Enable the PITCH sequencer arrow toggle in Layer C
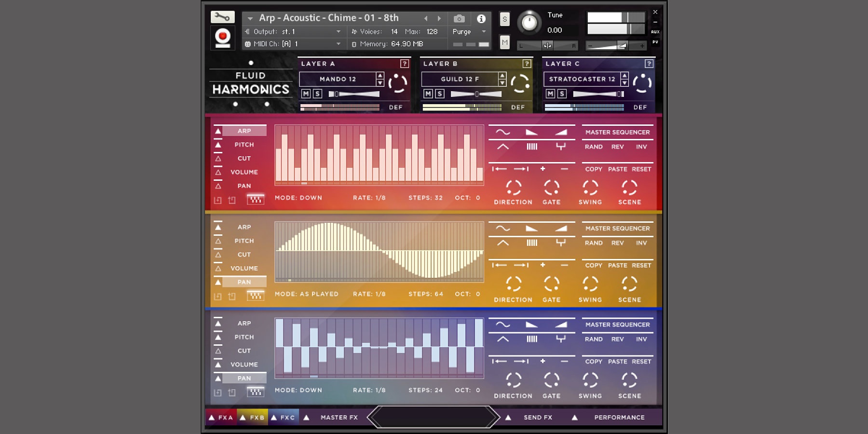The height and width of the screenshot is (434, 868). coord(218,337)
